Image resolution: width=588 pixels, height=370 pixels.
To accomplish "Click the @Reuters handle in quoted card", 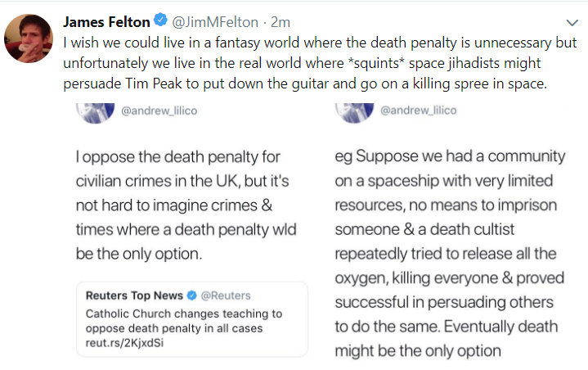I will tap(226, 296).
